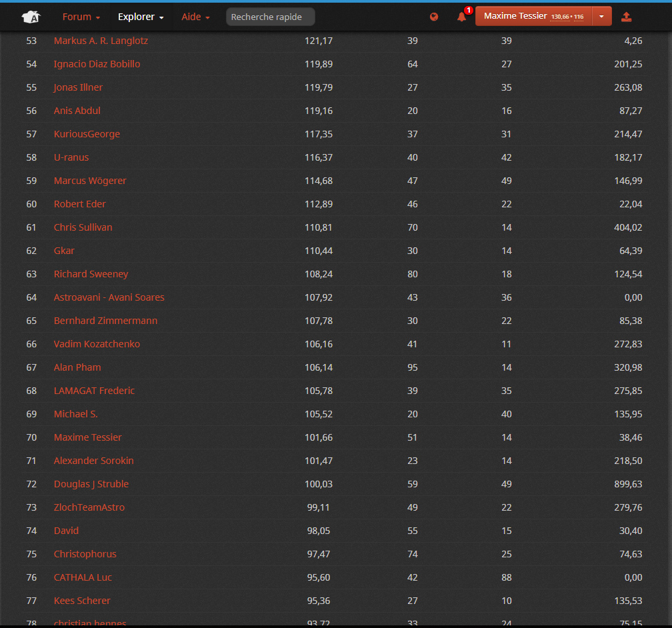Click the score 100,03 in row 72

click(x=319, y=484)
